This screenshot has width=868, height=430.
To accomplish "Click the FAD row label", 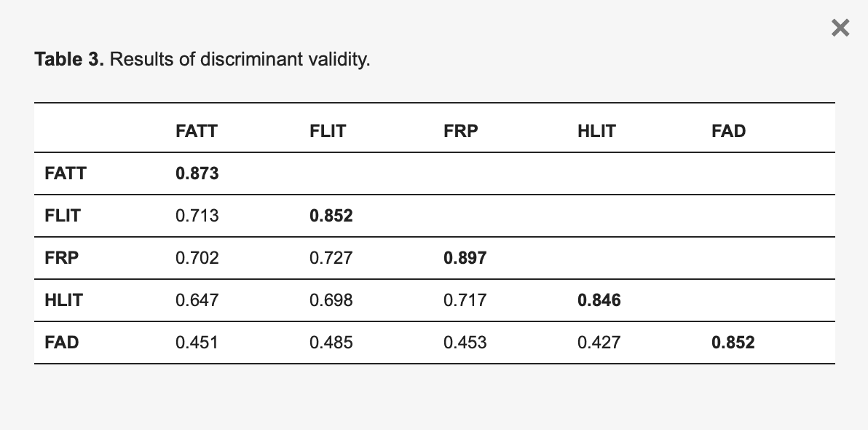I will pos(61,343).
